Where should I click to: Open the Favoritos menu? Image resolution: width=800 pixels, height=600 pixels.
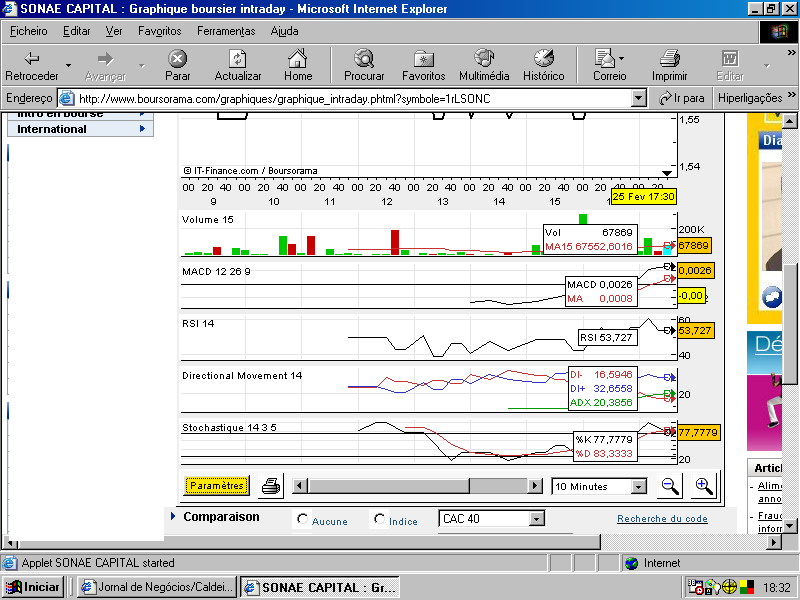(x=160, y=31)
